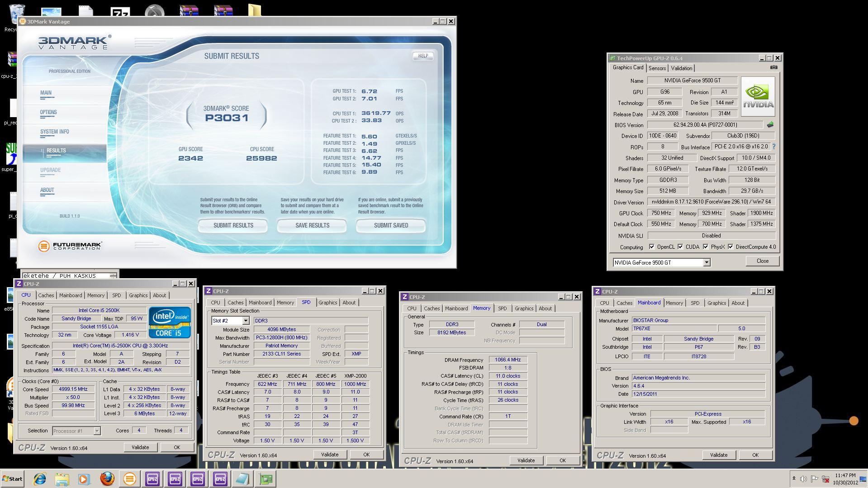868x488 pixels.
Task: Switch to 3DMark Vantage taskbar icon
Action: [x=129, y=479]
